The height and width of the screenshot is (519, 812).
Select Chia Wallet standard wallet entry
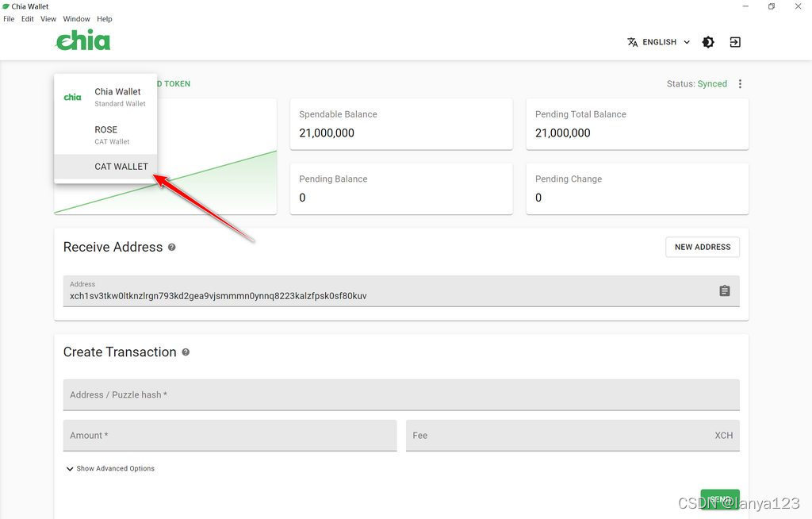coord(105,97)
